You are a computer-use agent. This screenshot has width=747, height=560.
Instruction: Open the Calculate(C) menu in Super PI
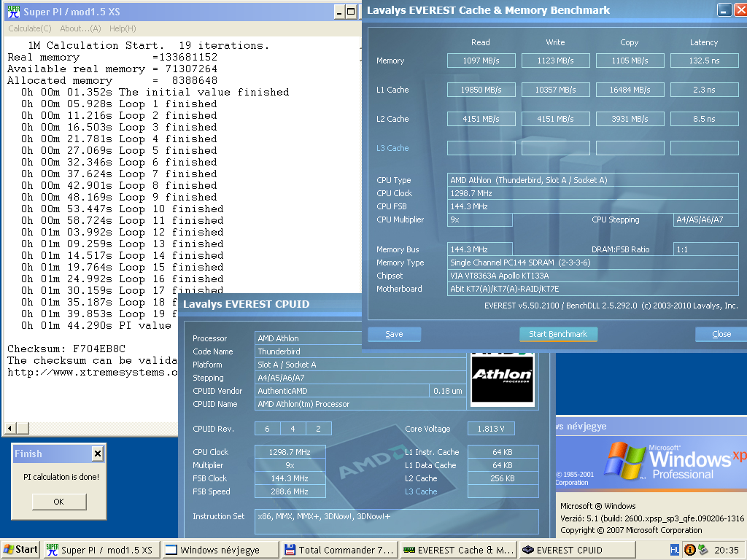29,28
